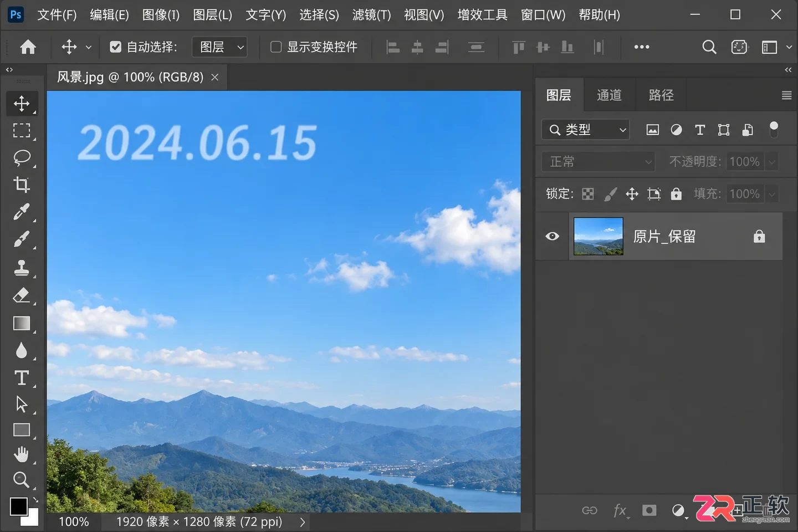Click the three-dots more options button
Screen dimensions: 798x532
(x=642, y=47)
